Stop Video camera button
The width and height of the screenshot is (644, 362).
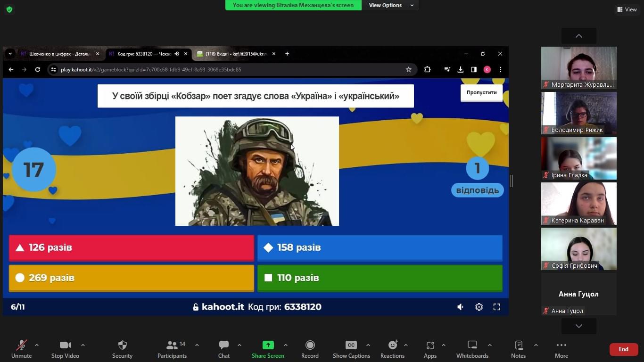(x=65, y=349)
